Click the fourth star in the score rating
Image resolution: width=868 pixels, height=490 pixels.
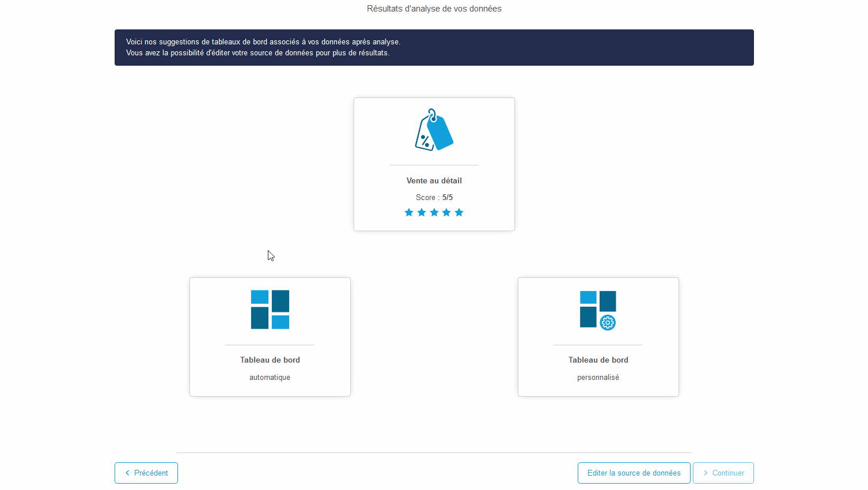446,213
